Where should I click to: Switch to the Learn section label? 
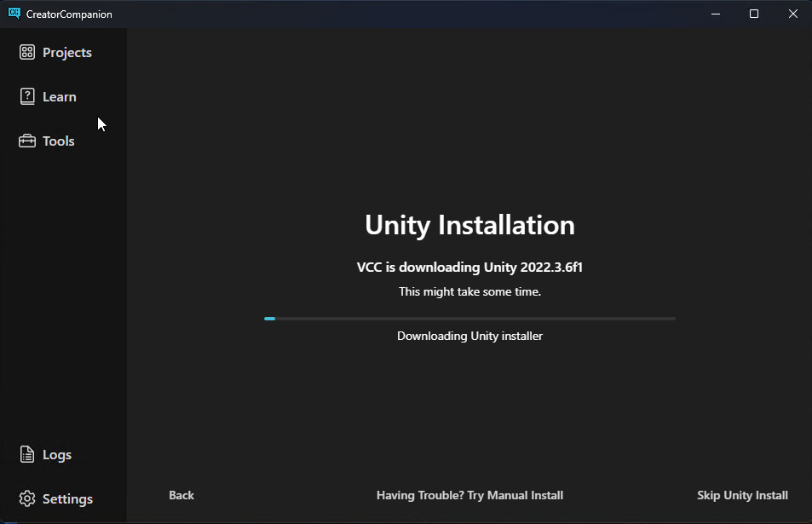click(x=60, y=97)
